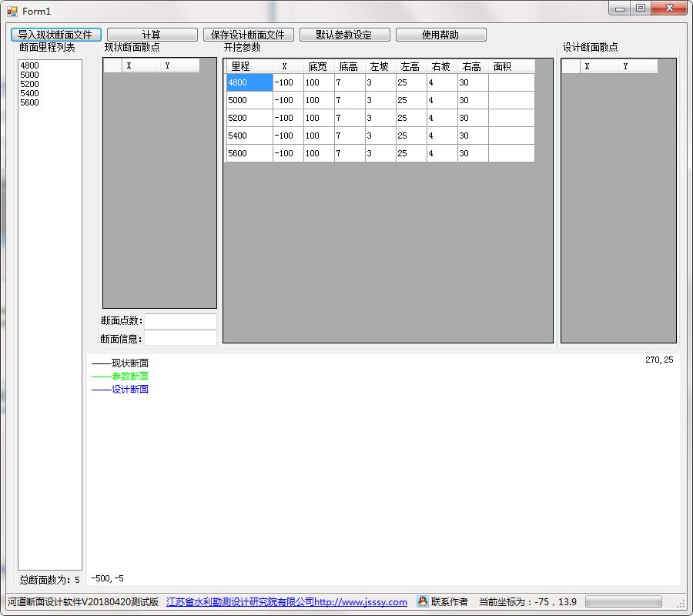Click 底宽 column header in excavation table
Viewport: 693px width, 616px height.
tap(318, 66)
